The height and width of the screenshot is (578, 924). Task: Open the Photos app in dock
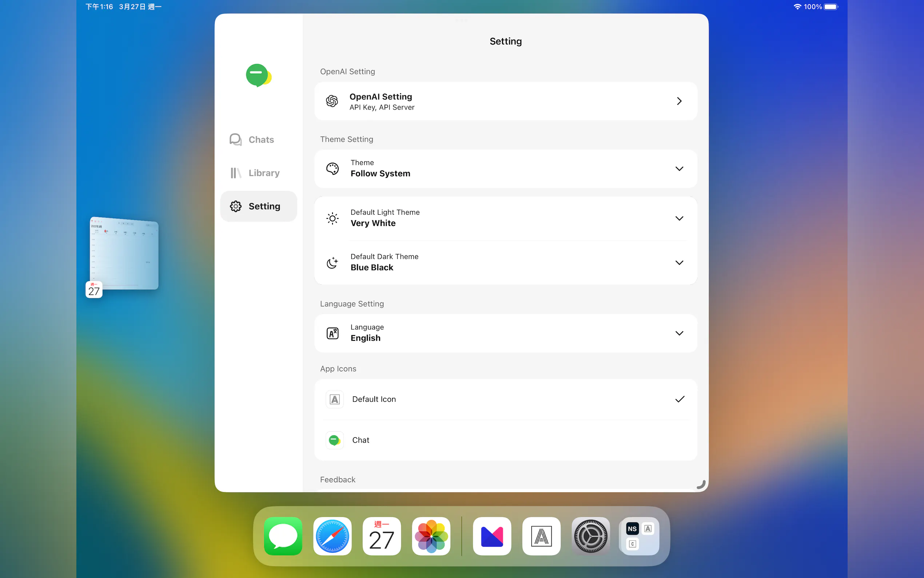431,536
